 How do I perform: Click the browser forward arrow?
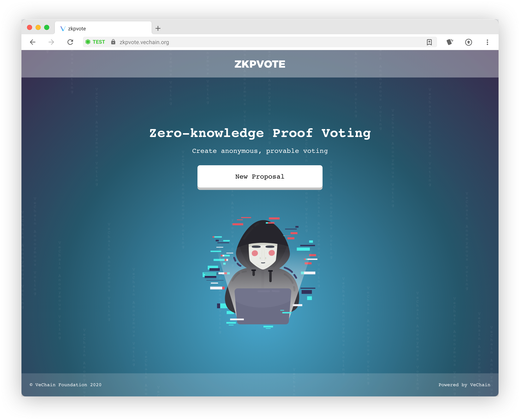point(51,42)
